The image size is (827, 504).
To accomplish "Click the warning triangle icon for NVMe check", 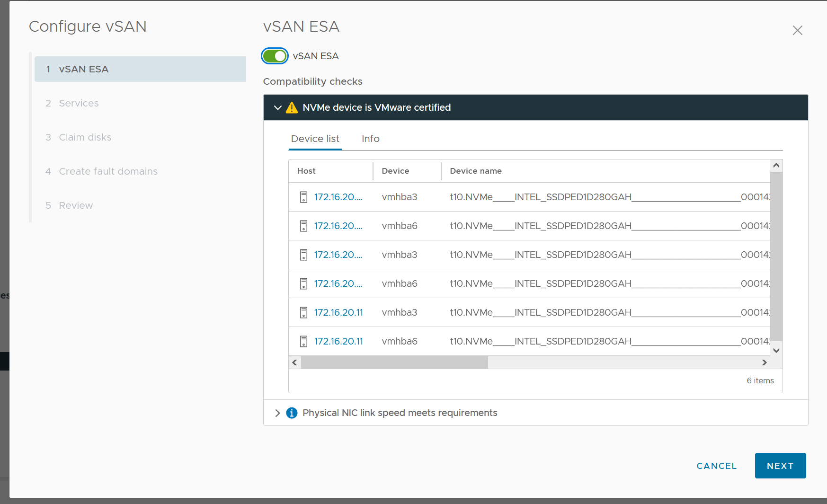I will point(292,107).
